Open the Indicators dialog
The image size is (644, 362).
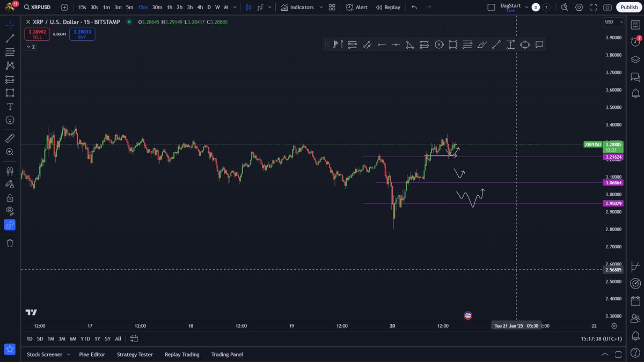297,8
